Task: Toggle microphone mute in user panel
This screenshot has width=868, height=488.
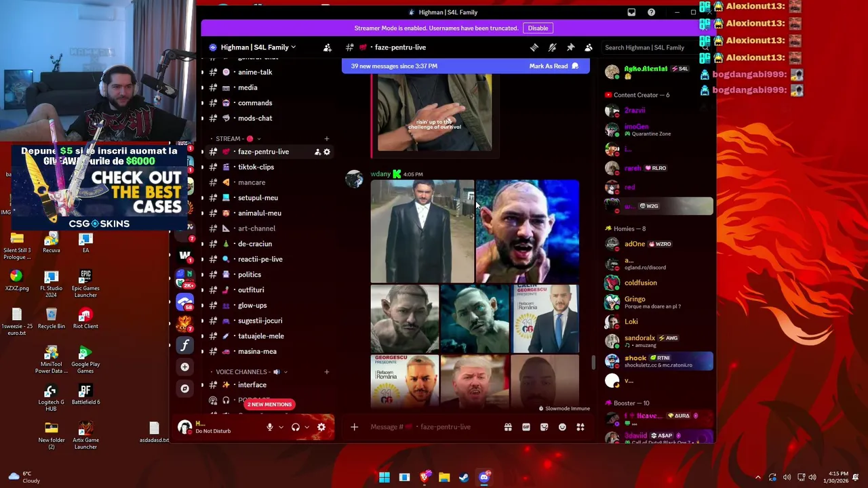Action: (x=270, y=427)
